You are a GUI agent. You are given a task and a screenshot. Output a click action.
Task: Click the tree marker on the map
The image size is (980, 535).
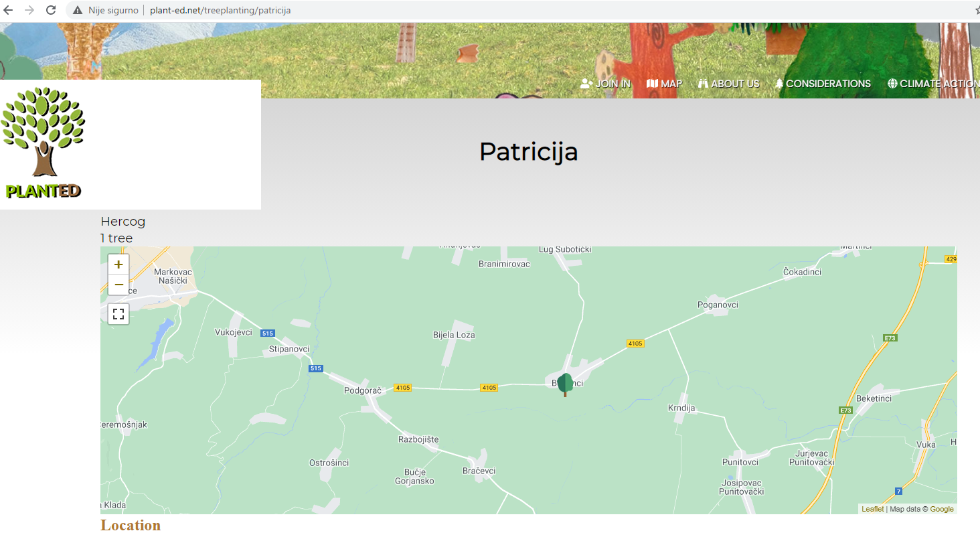(565, 384)
